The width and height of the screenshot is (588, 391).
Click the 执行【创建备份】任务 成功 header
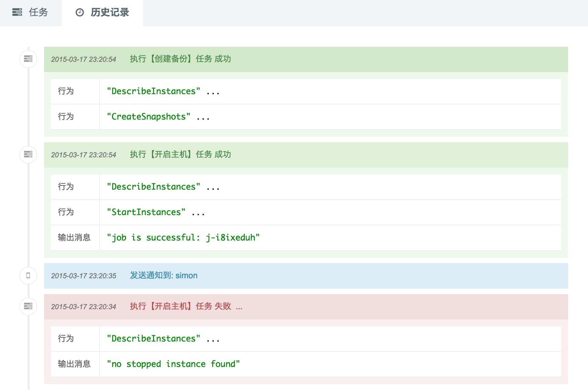click(180, 59)
